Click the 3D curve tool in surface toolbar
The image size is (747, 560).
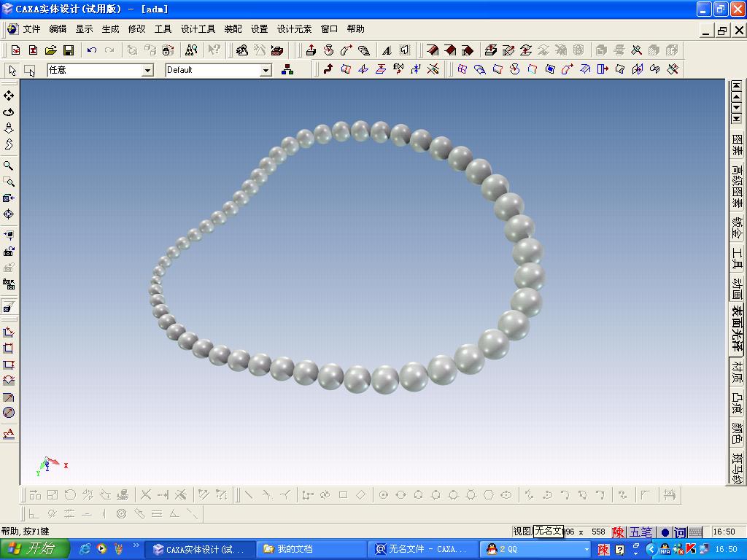click(x=328, y=69)
